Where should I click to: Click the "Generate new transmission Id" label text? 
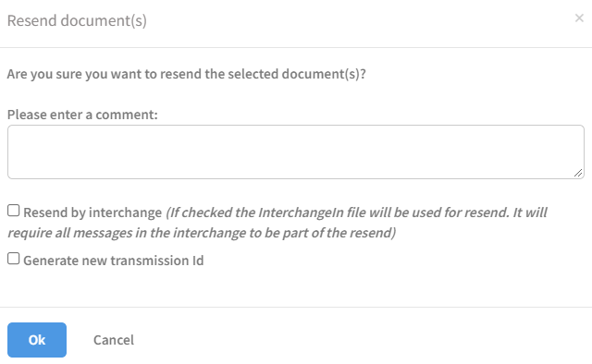[x=114, y=261]
